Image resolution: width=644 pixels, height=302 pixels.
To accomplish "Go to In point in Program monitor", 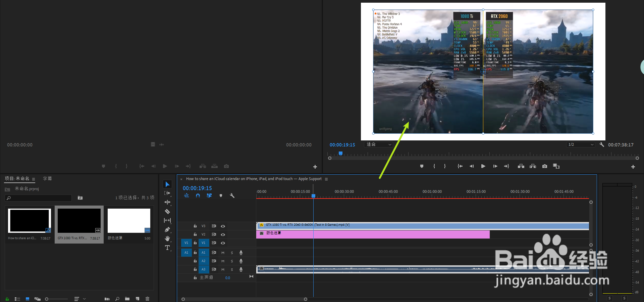I will 460,166.
